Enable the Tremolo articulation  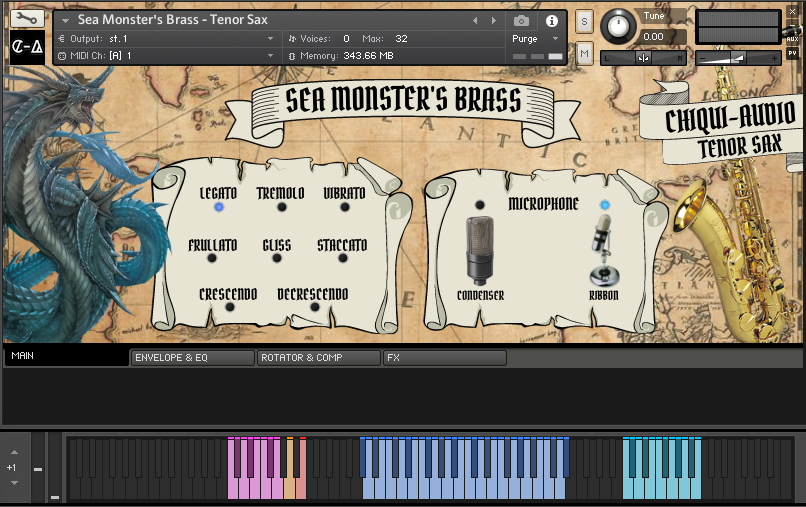point(281,207)
